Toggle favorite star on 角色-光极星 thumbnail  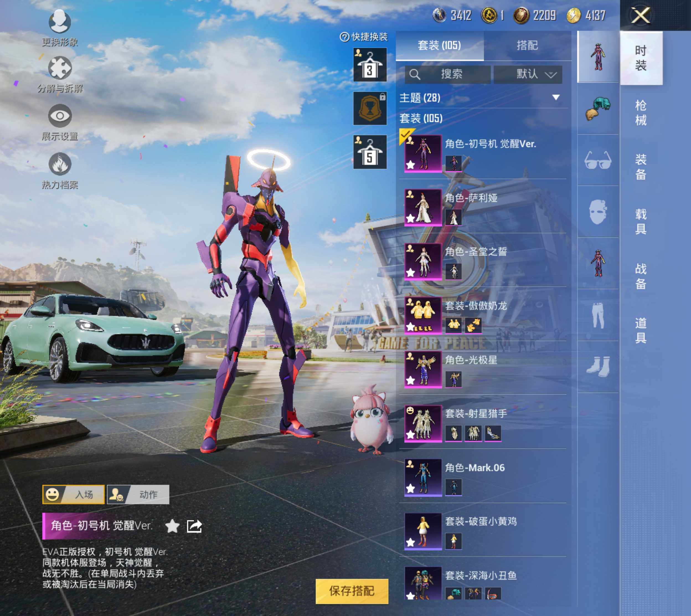coord(411,381)
